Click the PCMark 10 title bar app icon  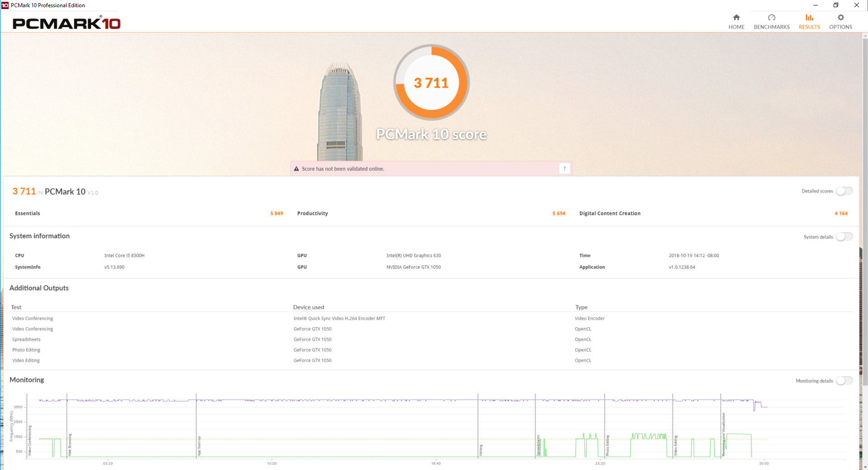click(5, 5)
